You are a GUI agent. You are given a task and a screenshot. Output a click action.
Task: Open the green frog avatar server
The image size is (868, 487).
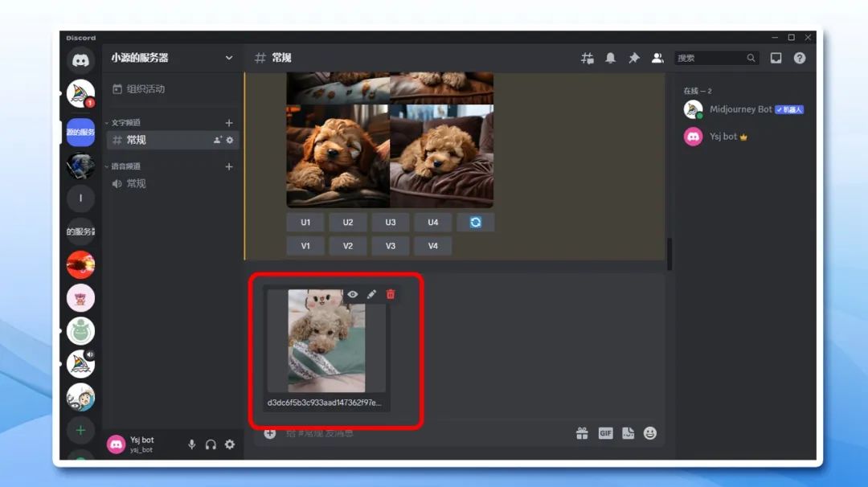coord(81,331)
